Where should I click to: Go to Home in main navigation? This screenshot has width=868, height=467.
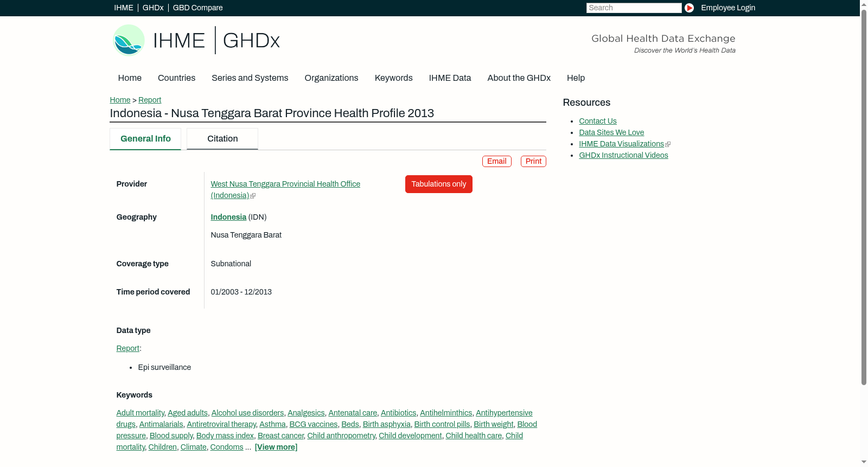pos(130,78)
